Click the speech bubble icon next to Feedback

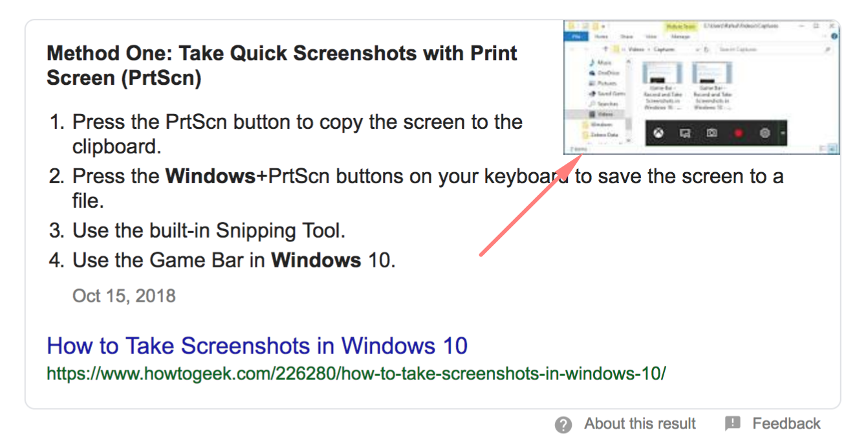coord(732,424)
